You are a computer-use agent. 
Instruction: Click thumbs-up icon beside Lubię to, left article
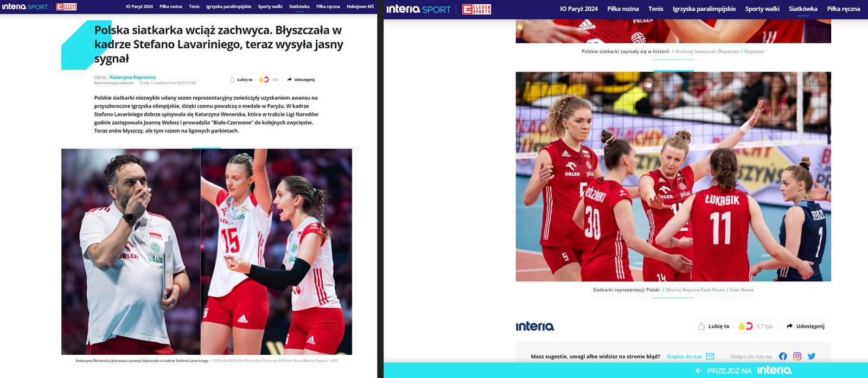[232, 80]
